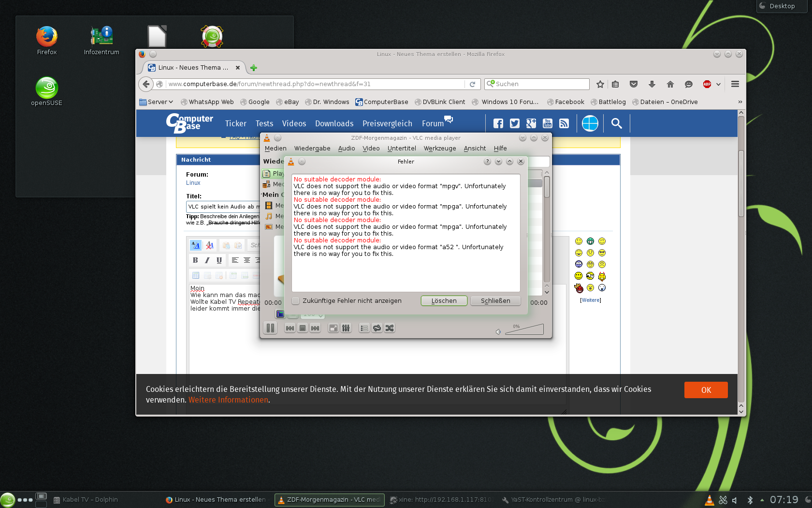The width and height of the screenshot is (812, 508).
Task: Apply bold formatting in forum editor
Action: [195, 260]
